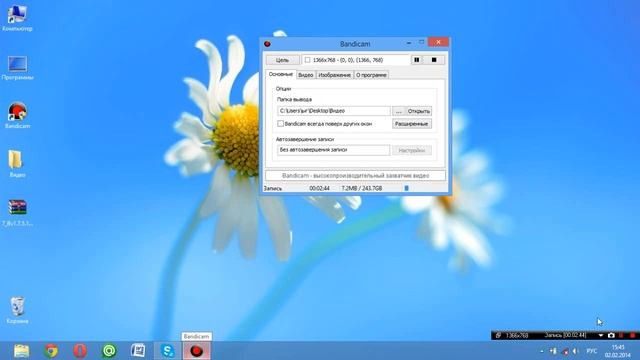
Task: Click the blue status indicator in status bar
Action: coord(406,188)
